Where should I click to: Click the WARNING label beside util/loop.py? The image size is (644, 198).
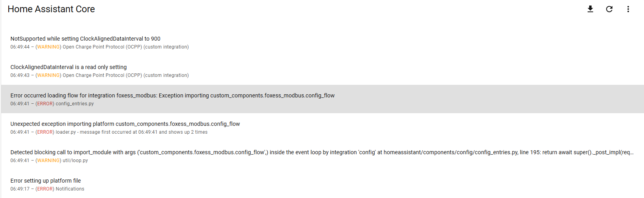pos(49,161)
